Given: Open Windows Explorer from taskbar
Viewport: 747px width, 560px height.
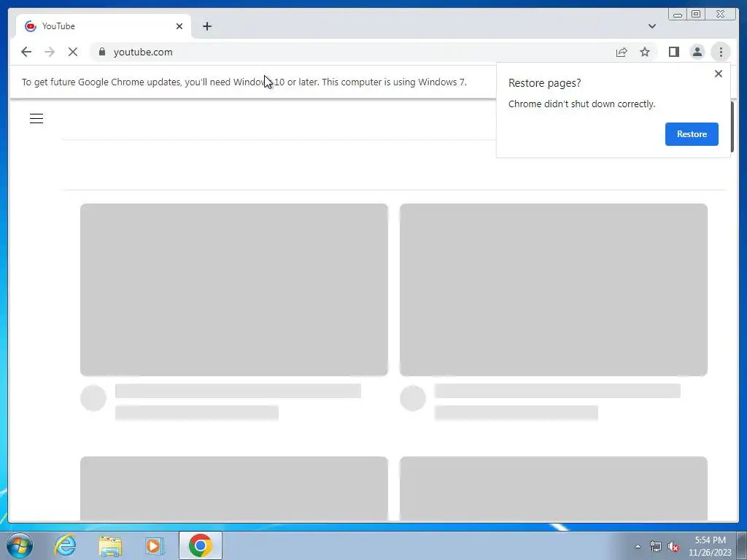Looking at the screenshot, I should [x=110, y=545].
